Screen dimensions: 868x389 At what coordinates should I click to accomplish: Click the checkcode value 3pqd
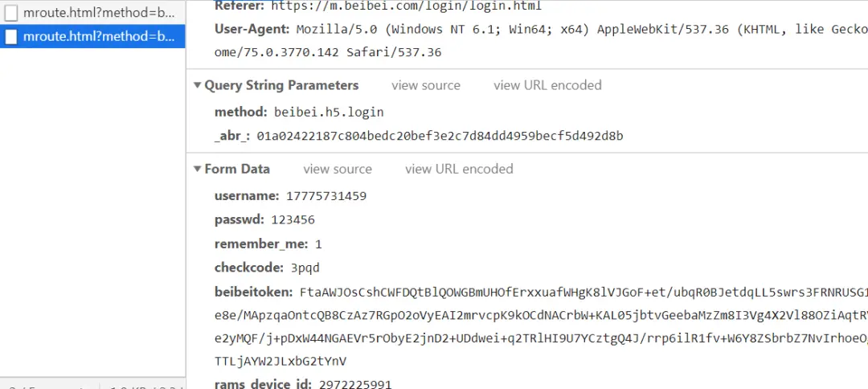point(305,268)
